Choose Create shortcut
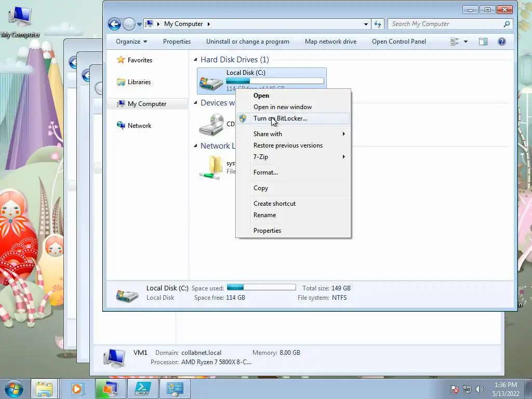Viewport: 532px width, 399px height. 294,204
